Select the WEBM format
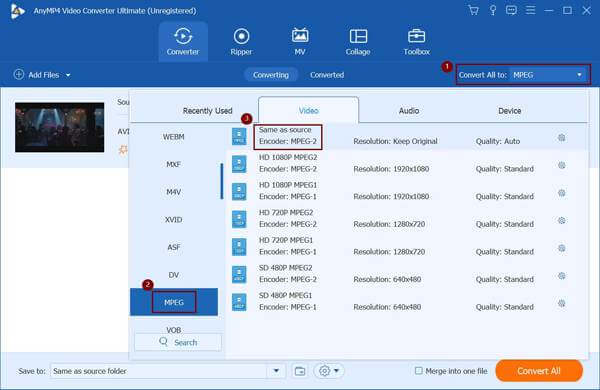Viewport: 600px width, 390px height. click(x=174, y=137)
